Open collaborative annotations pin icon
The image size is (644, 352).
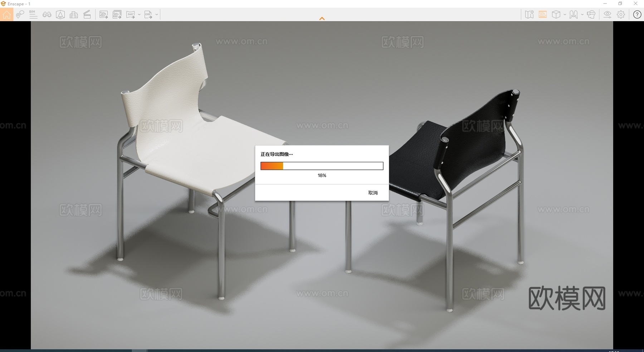(x=20, y=15)
